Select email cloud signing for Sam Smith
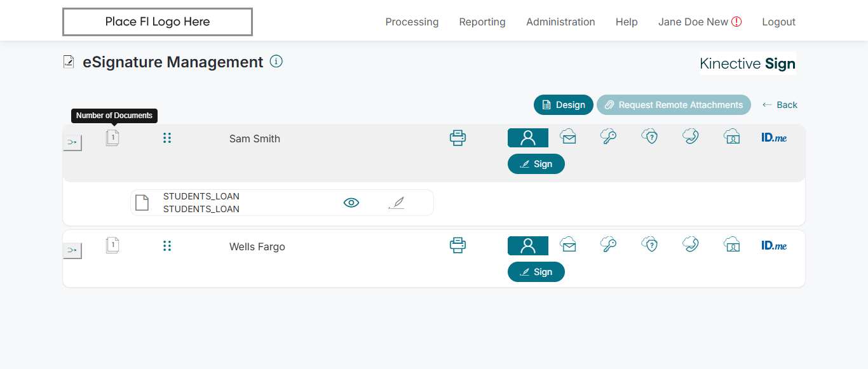Image resolution: width=868 pixels, height=369 pixels. point(568,137)
